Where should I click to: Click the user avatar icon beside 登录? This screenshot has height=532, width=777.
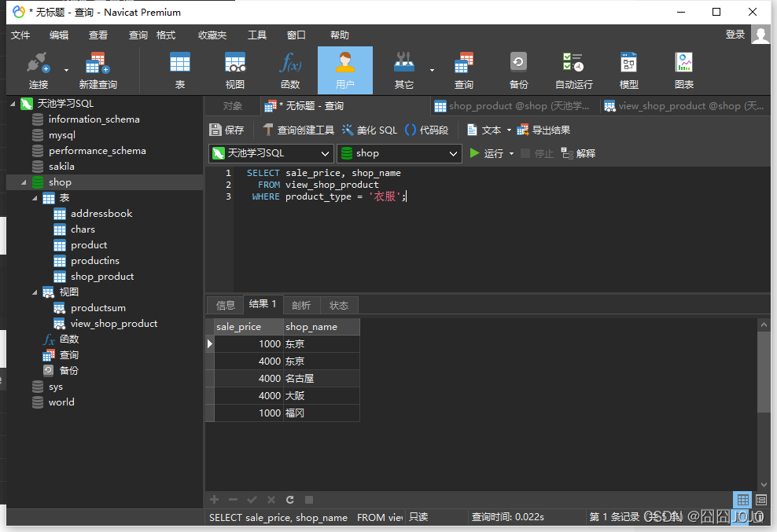(x=760, y=35)
